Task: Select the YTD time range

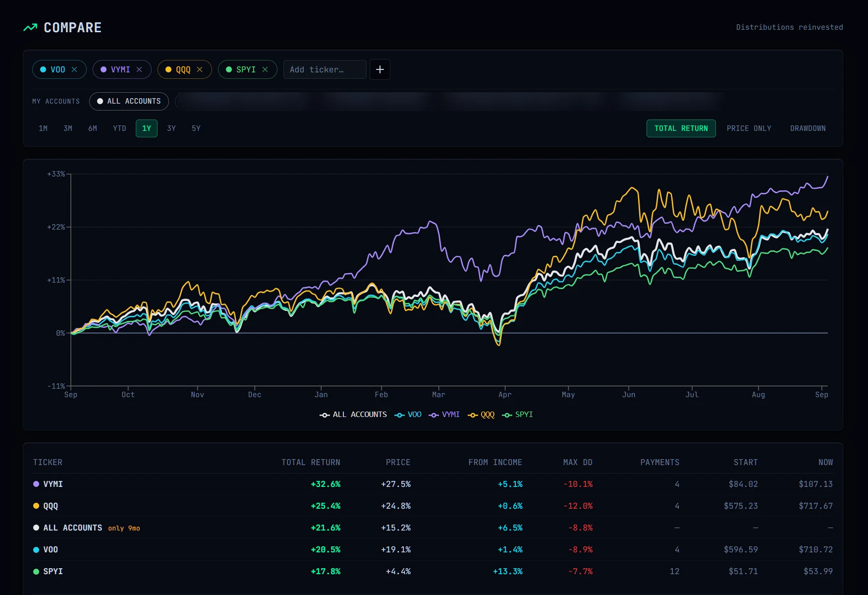Action: (x=119, y=128)
